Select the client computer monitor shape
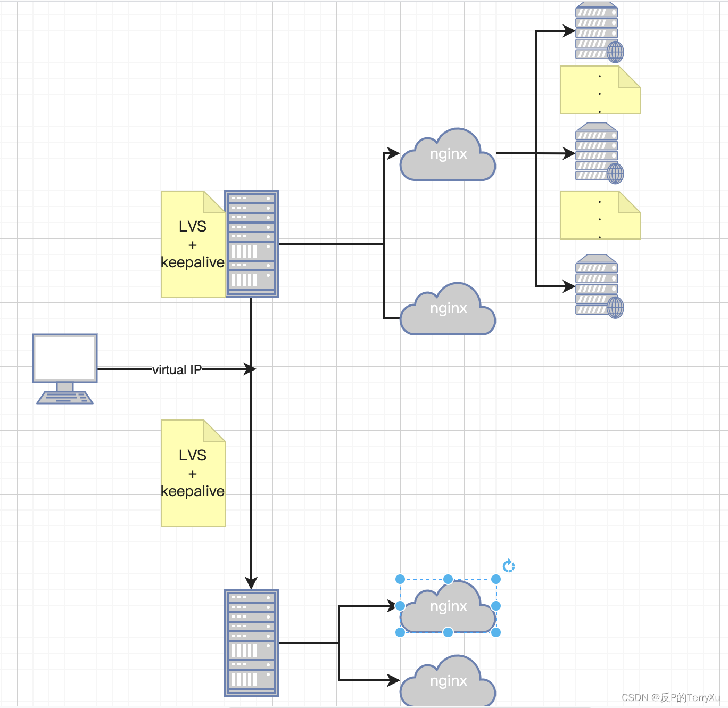This screenshot has height=708, width=728. click(x=65, y=369)
